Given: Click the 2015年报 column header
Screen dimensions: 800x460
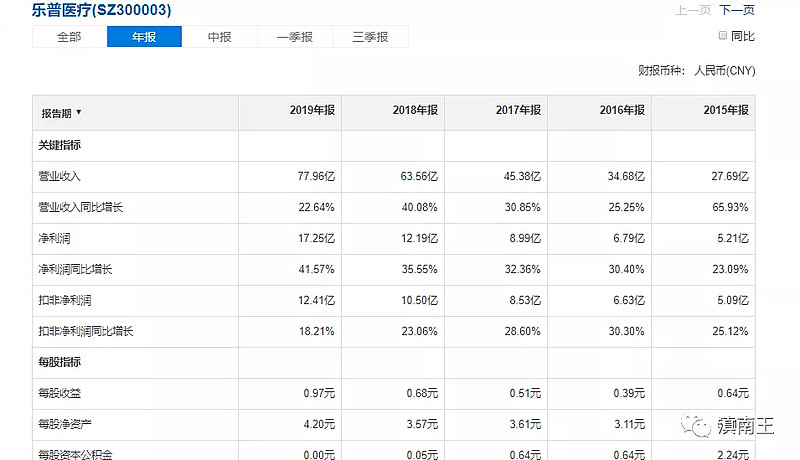Looking at the screenshot, I should pyautogui.click(x=726, y=113).
